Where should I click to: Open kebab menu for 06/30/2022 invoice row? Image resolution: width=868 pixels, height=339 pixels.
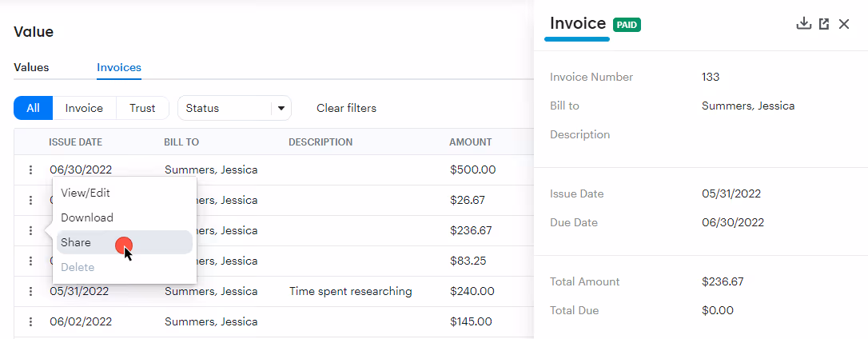31,169
